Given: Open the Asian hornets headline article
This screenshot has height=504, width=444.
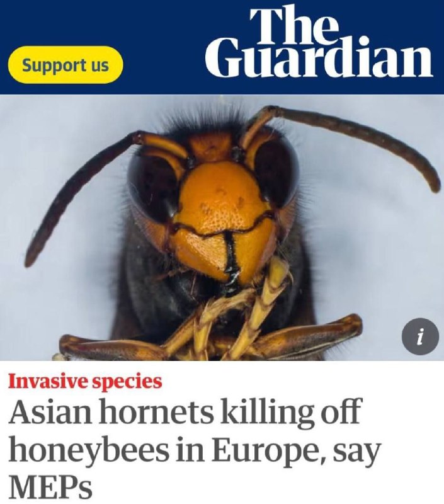Looking at the screenshot, I should [195, 448].
